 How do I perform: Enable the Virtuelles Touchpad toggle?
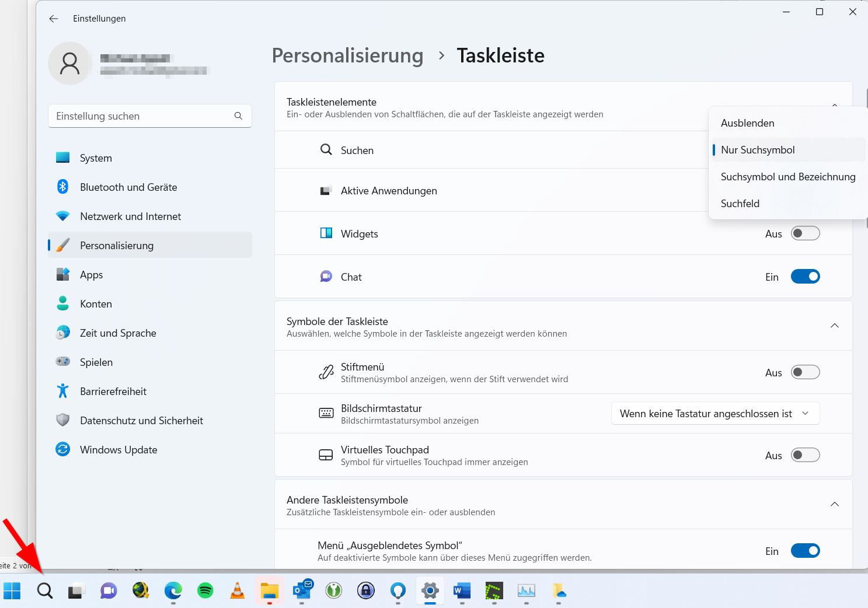[x=806, y=455]
